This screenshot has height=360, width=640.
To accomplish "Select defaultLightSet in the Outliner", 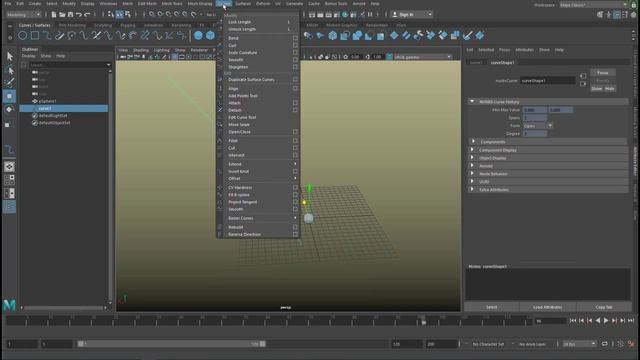I will tap(53, 116).
